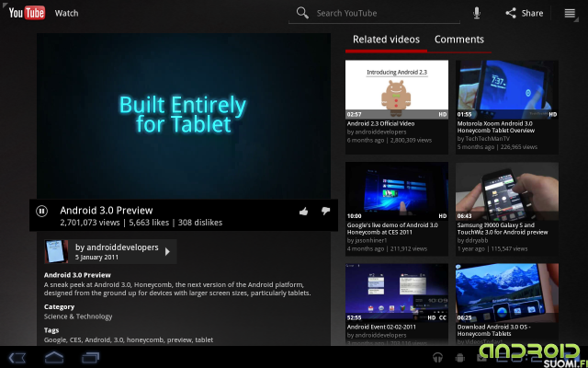The image size is (588, 368).
Task: Open the Android Event 02-02-2011 thumbnail
Action: [x=396, y=293]
